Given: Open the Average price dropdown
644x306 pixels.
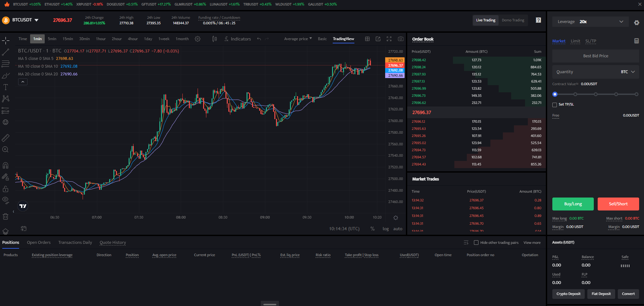Looking at the screenshot, I should (298, 39).
